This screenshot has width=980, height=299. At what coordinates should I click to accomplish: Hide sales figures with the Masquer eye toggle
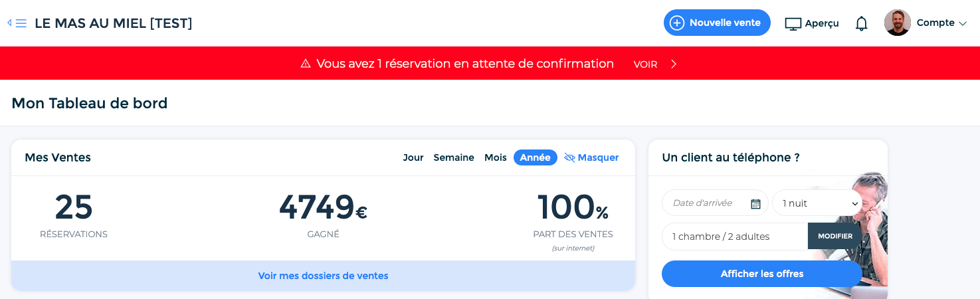tap(591, 157)
